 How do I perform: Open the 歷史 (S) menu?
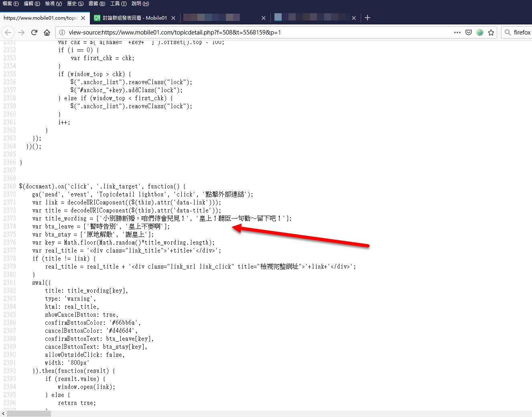point(75,4)
